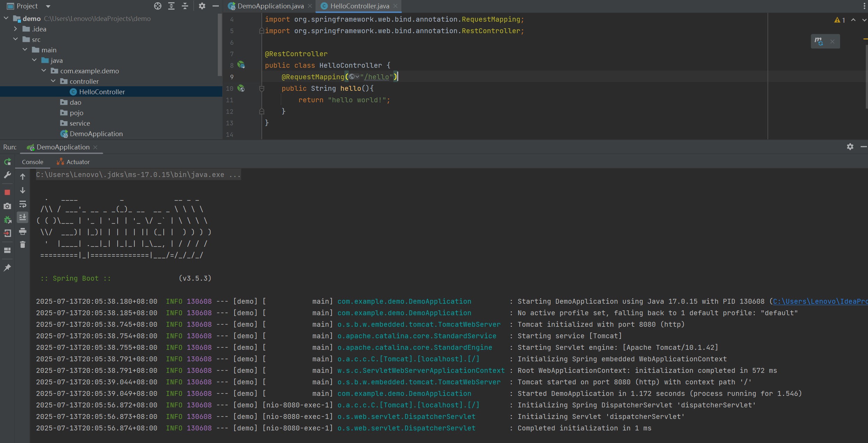Expand the .idea folder
The image size is (868, 443).
point(15,29)
